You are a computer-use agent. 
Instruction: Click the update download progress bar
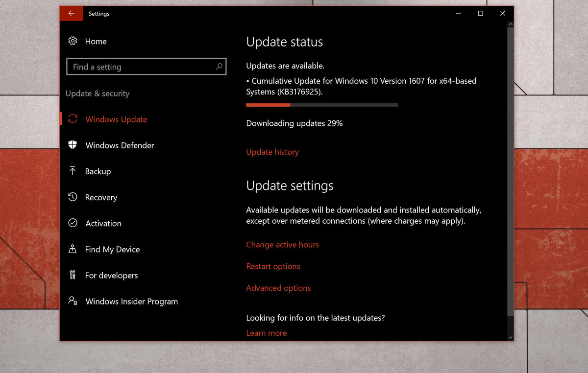click(x=322, y=105)
